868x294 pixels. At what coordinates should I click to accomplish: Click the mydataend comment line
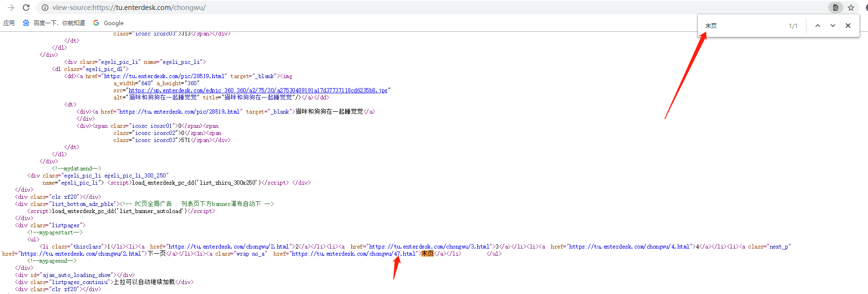pyautogui.click(x=76, y=169)
